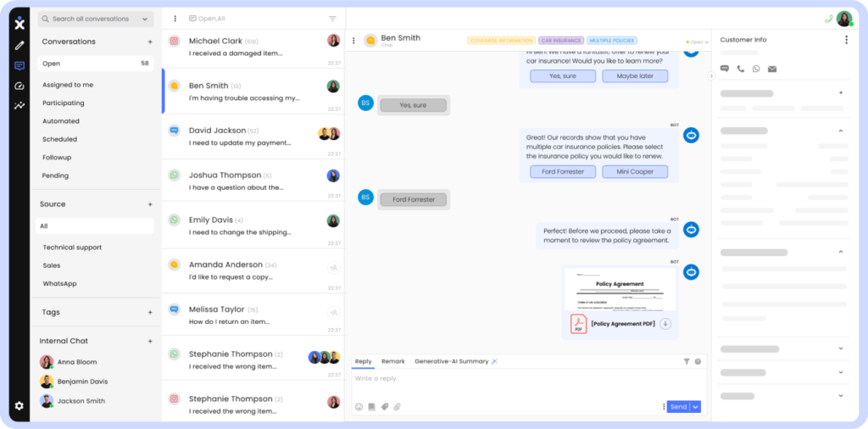Click Maybe later quick reply button

635,76
